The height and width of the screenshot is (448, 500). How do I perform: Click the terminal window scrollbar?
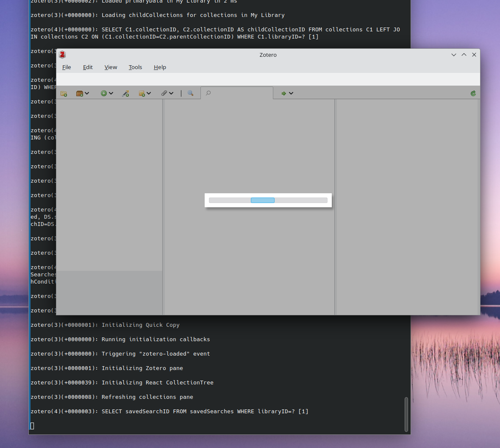tap(406, 414)
